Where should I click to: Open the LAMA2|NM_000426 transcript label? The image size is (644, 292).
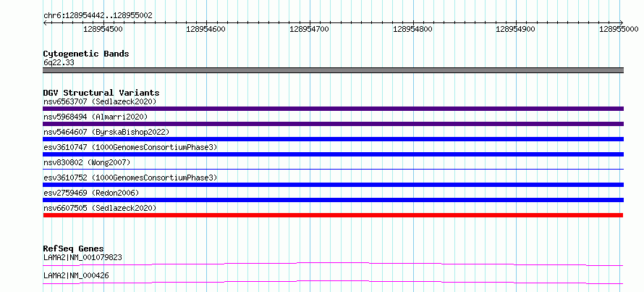point(76,276)
